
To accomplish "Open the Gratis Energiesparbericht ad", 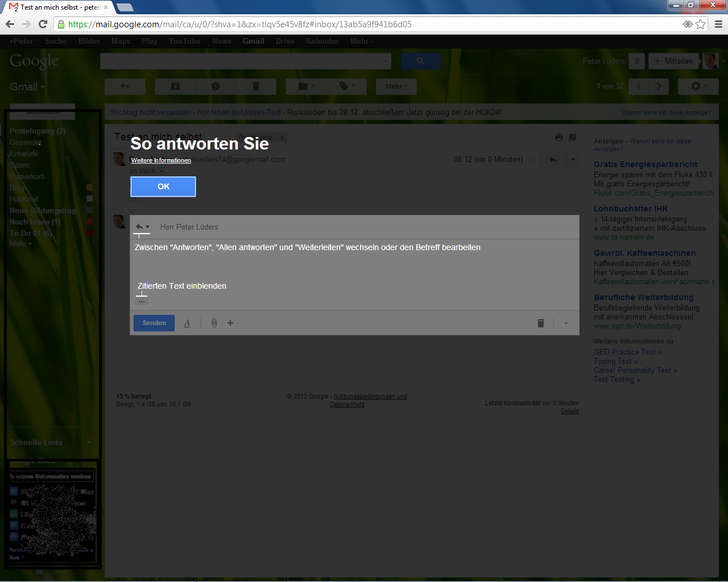I will coord(646,164).
